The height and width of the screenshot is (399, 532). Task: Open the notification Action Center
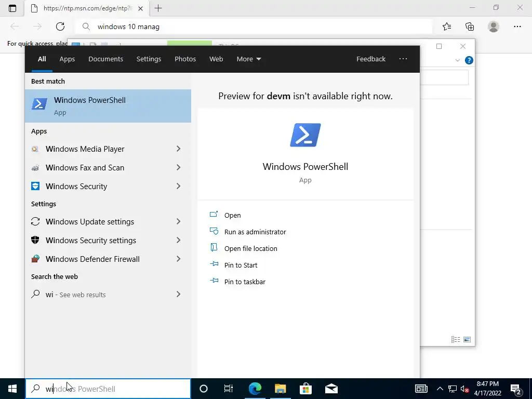516,389
